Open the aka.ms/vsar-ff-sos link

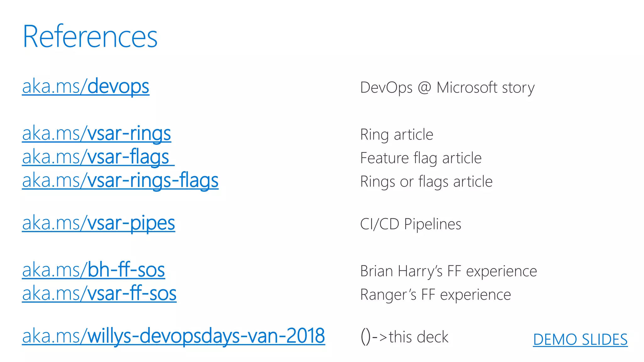(x=99, y=294)
